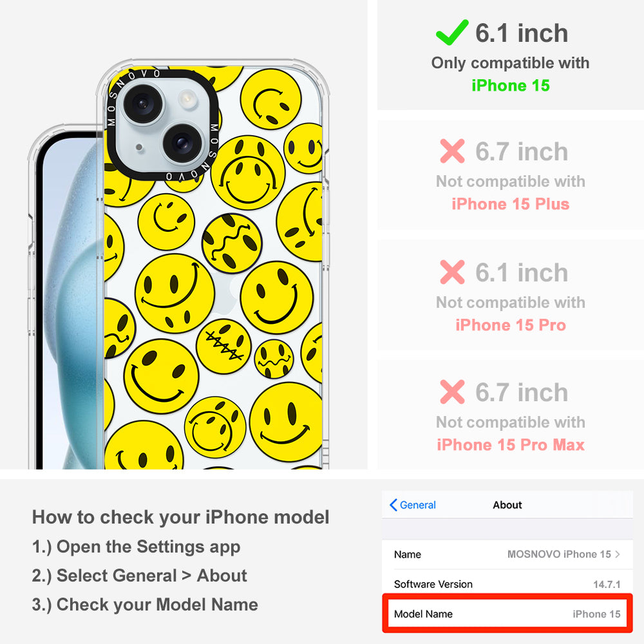The height and width of the screenshot is (644, 644).
Task: Click the upper camera lens on the case
Action: (x=143, y=102)
